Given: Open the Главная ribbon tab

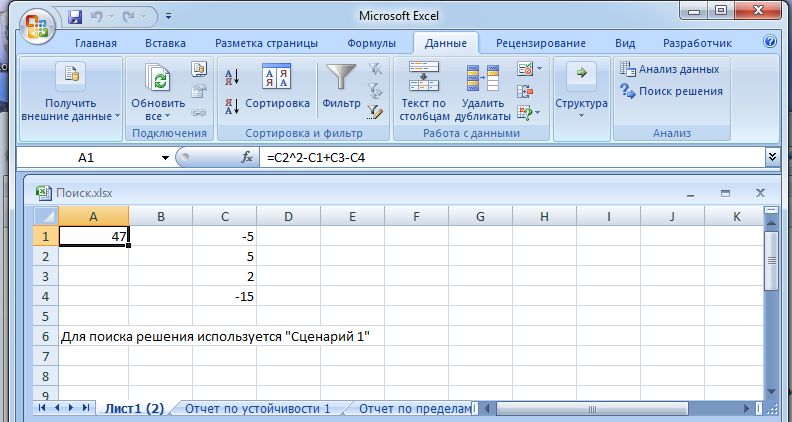Looking at the screenshot, I should (x=96, y=43).
